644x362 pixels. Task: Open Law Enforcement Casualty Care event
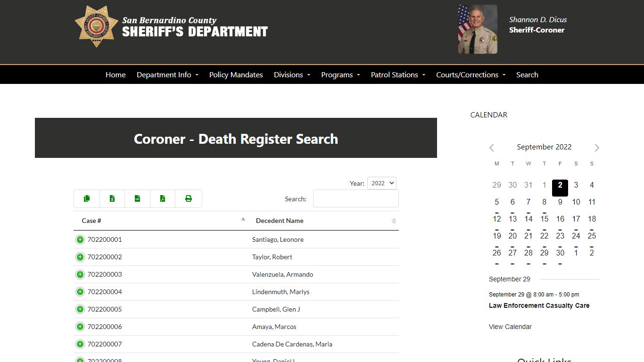pyautogui.click(x=539, y=305)
